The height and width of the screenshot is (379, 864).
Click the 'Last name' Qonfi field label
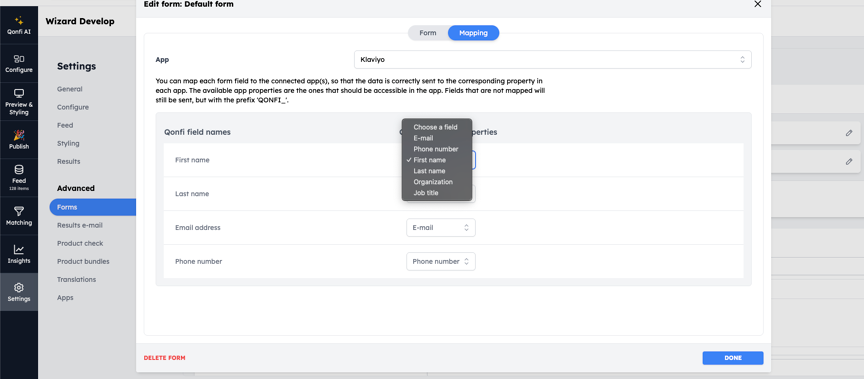[192, 194]
